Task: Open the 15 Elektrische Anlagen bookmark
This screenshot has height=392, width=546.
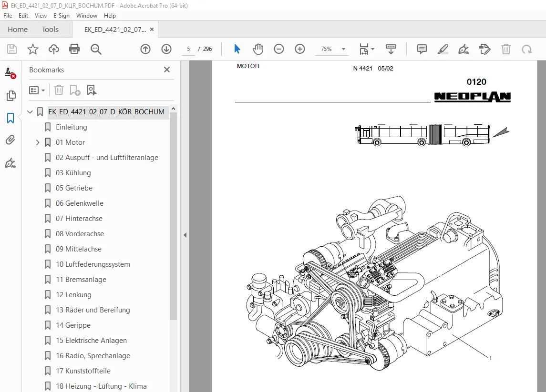Action: tap(91, 341)
